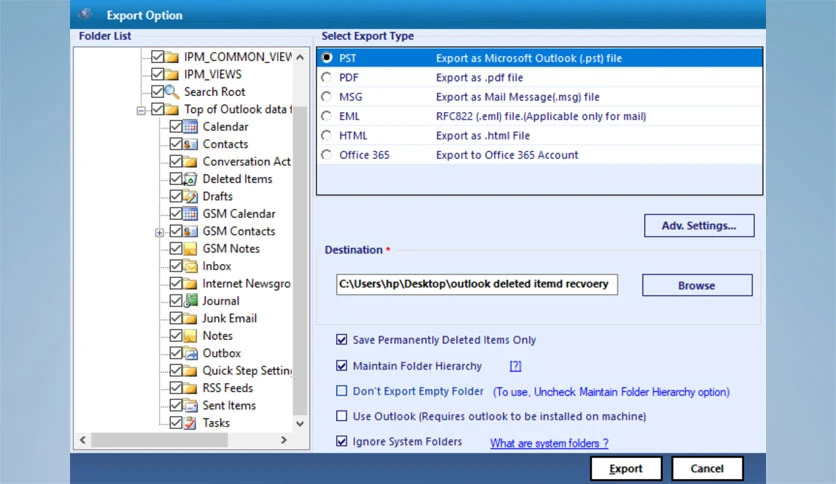The height and width of the screenshot is (484, 836).
Task: Uncheck the Deleted Items folder checkbox
Action: tap(176, 179)
